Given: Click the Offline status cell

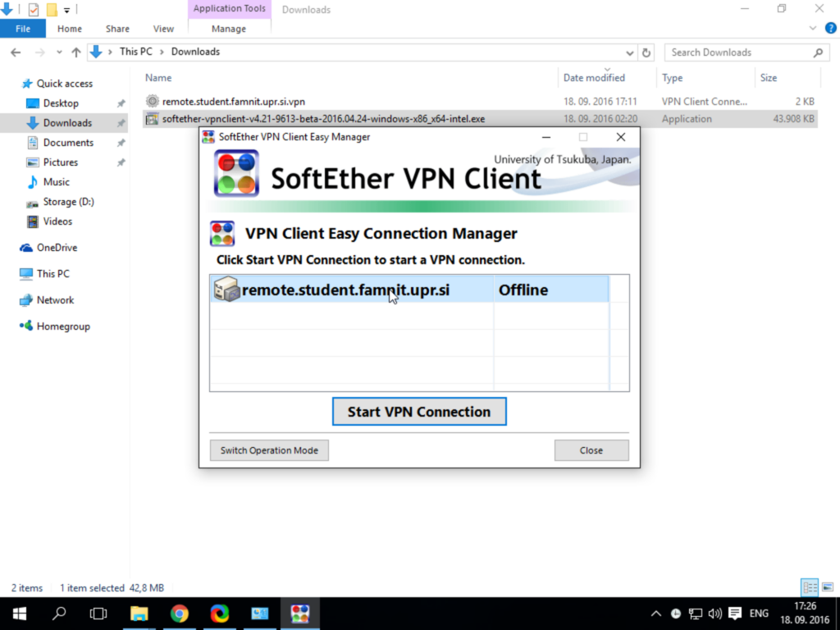Looking at the screenshot, I should tap(550, 290).
